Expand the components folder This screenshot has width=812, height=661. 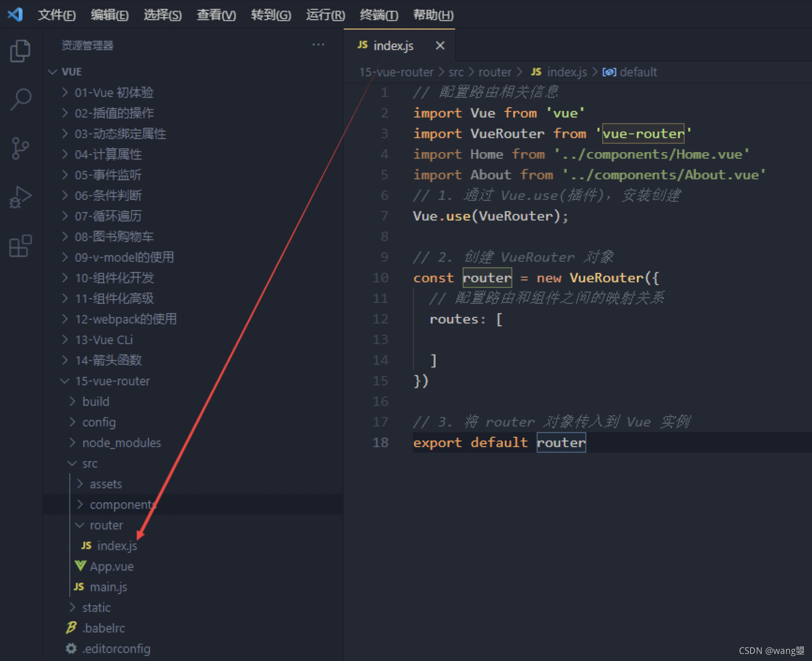(80, 504)
